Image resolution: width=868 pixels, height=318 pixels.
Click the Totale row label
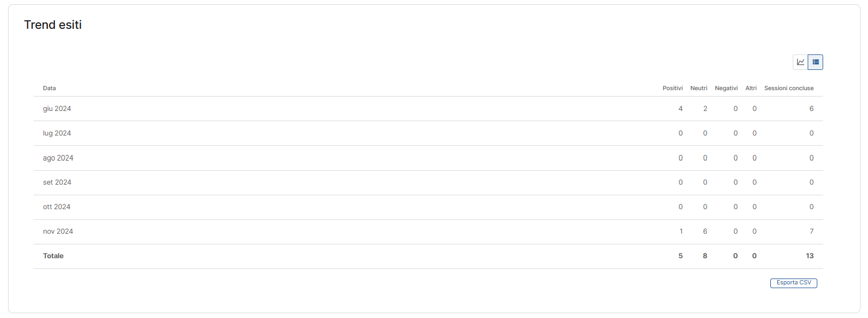click(x=53, y=256)
